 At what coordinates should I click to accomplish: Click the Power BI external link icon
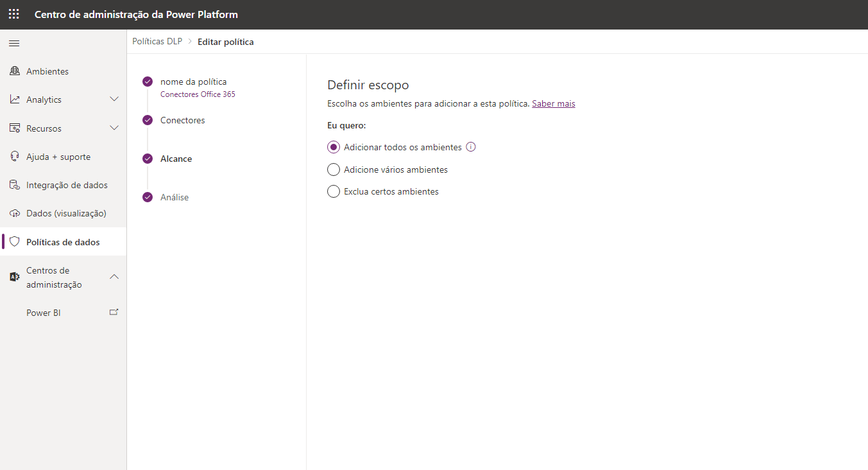click(x=114, y=313)
